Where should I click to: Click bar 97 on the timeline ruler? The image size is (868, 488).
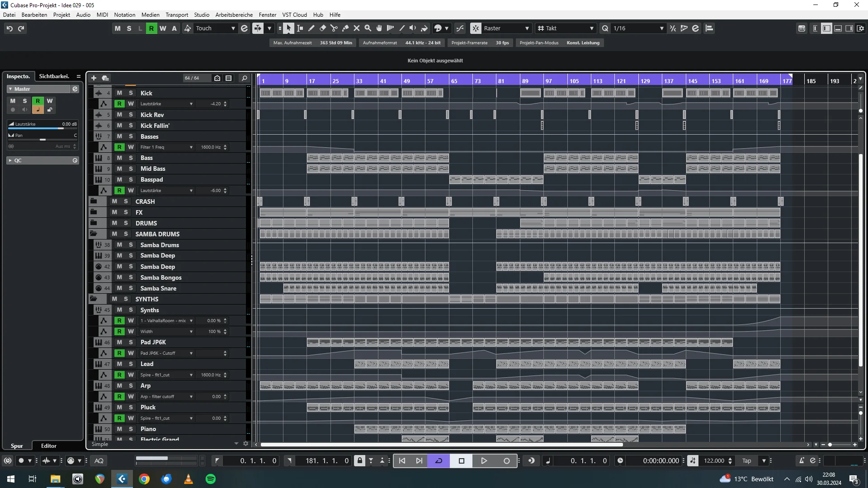[548, 81]
